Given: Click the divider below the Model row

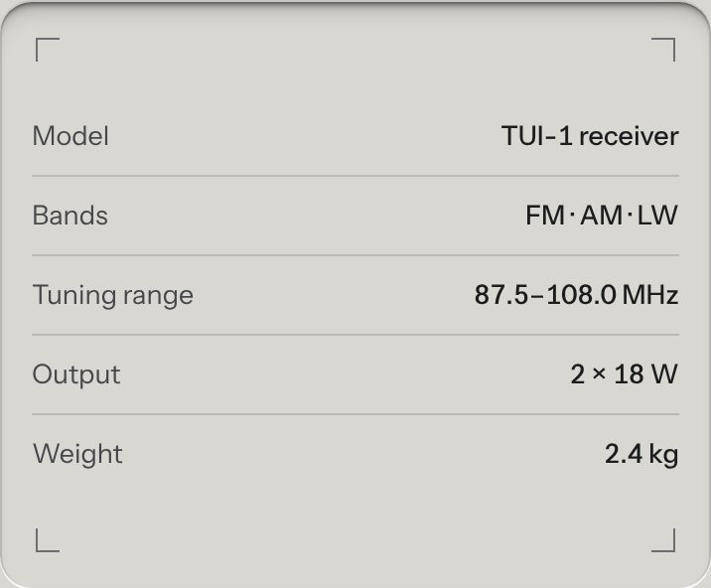Looking at the screenshot, I should pos(355,176).
